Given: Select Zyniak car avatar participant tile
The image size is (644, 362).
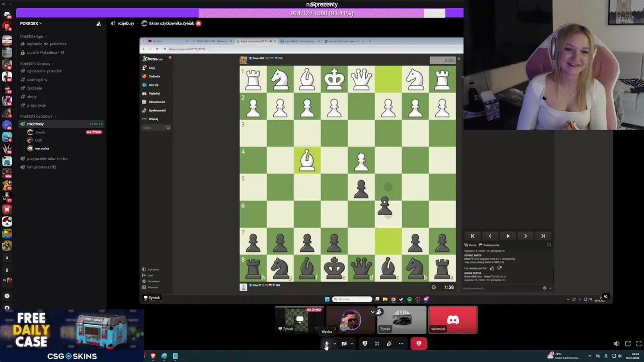Looking at the screenshot, I should coord(401,320).
